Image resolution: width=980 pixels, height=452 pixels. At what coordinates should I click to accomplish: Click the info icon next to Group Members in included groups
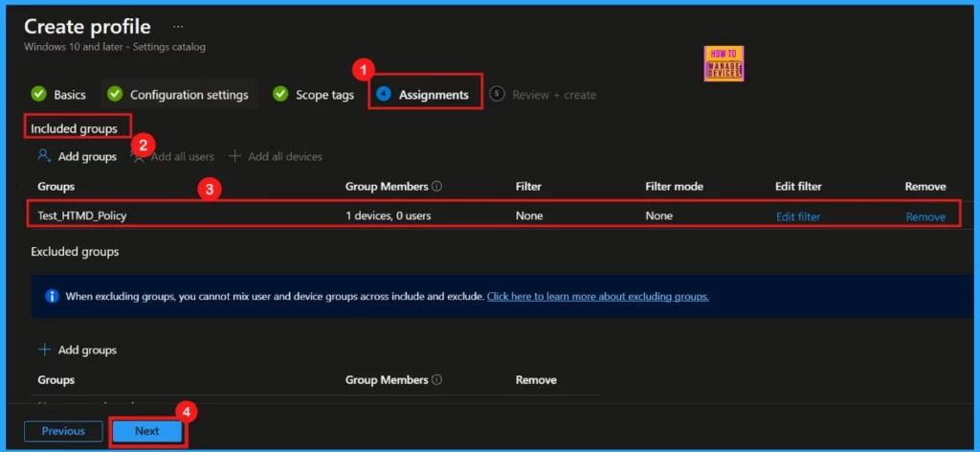coord(436,187)
